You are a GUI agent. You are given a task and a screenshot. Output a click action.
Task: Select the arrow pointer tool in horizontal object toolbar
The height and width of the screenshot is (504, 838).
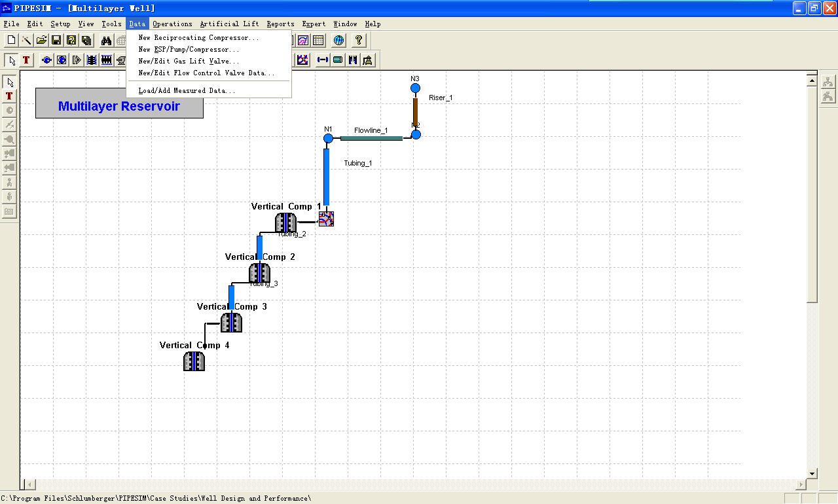point(12,60)
